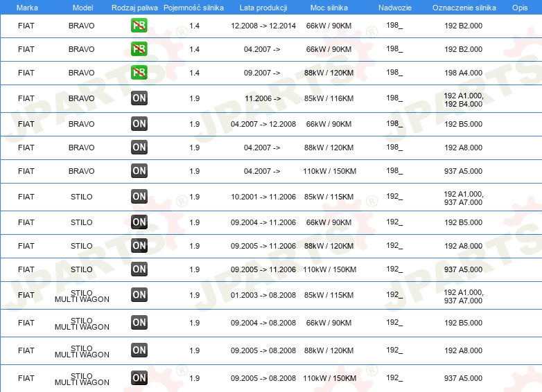The image size is (542, 392).
Task: Select the date range 12.2008 -> 12.2014
Action: [x=263, y=26]
